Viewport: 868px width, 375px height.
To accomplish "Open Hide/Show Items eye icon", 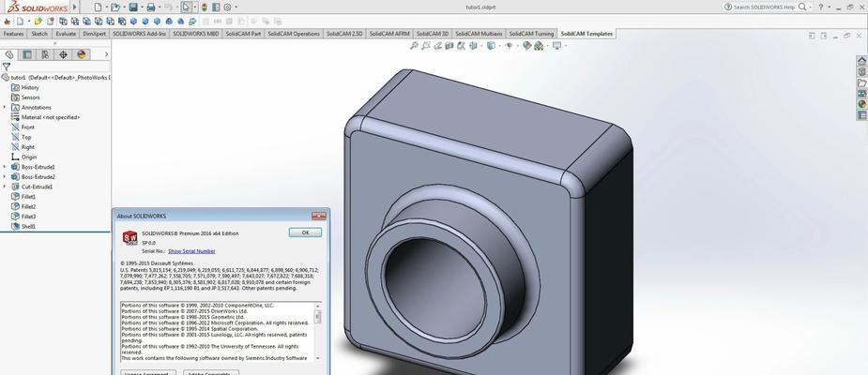I will click(x=509, y=46).
